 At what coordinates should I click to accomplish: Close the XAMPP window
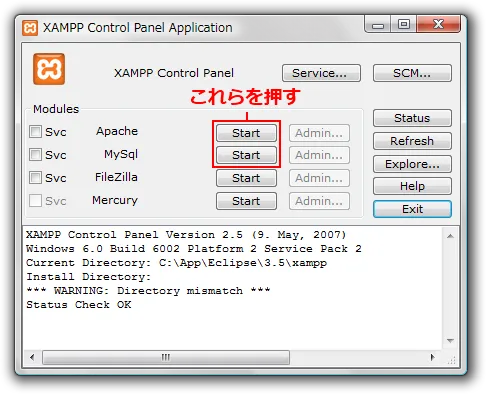coord(438,24)
